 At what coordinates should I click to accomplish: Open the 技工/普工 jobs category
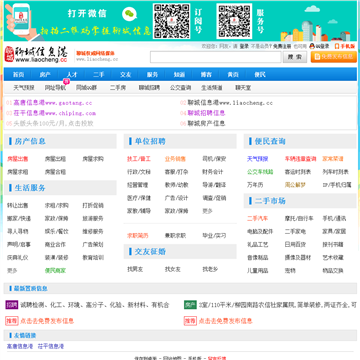coord(139,159)
